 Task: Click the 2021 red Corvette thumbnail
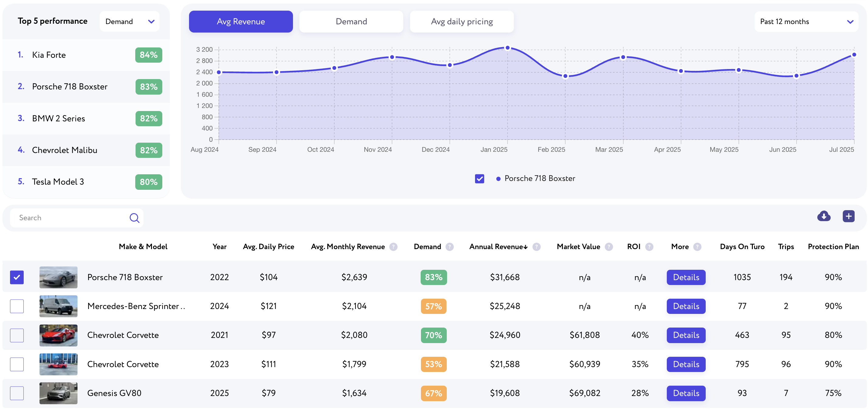58,335
